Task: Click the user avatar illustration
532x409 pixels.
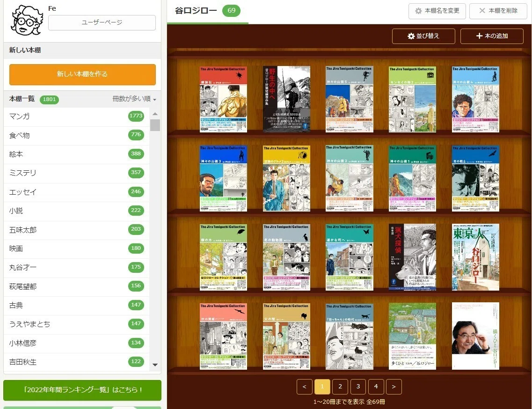Action: coord(27,21)
